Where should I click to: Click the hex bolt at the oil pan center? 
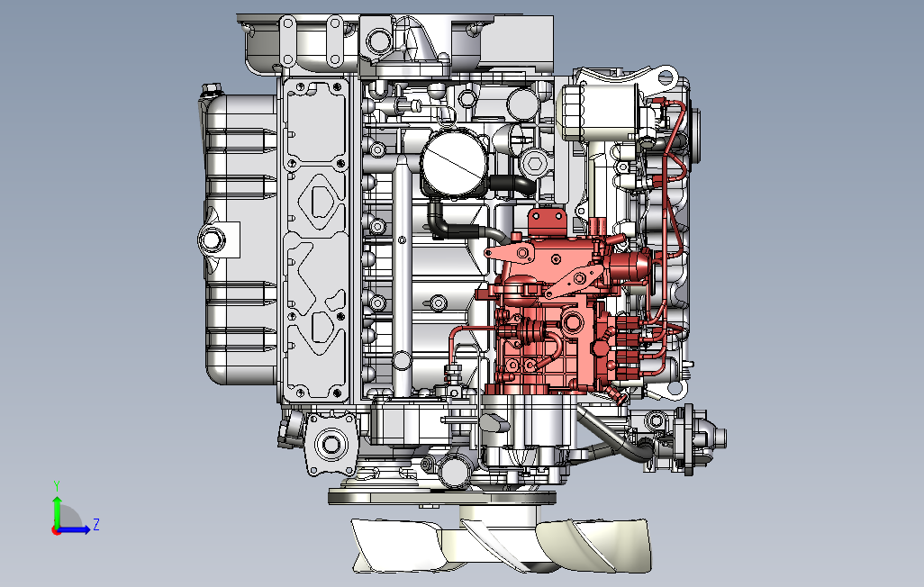[211, 239]
